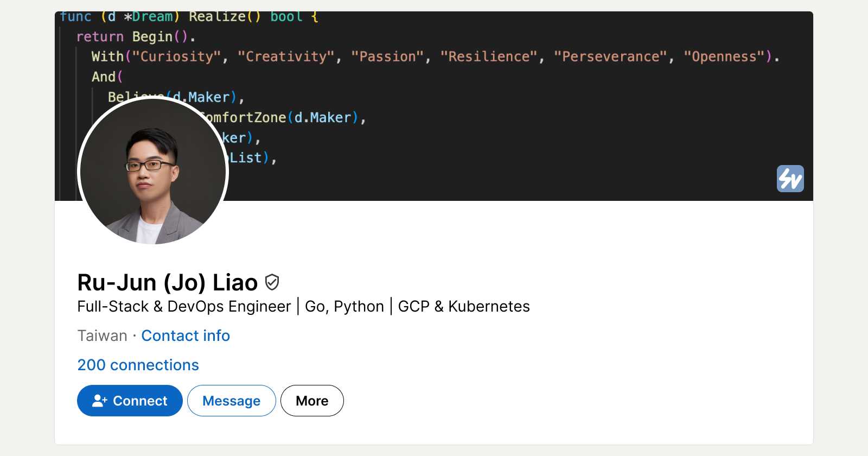Open the circular profile photo

tap(153, 171)
